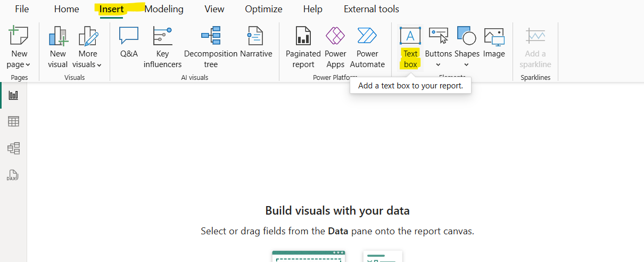
Task: Open the File menu
Action: click(22, 9)
